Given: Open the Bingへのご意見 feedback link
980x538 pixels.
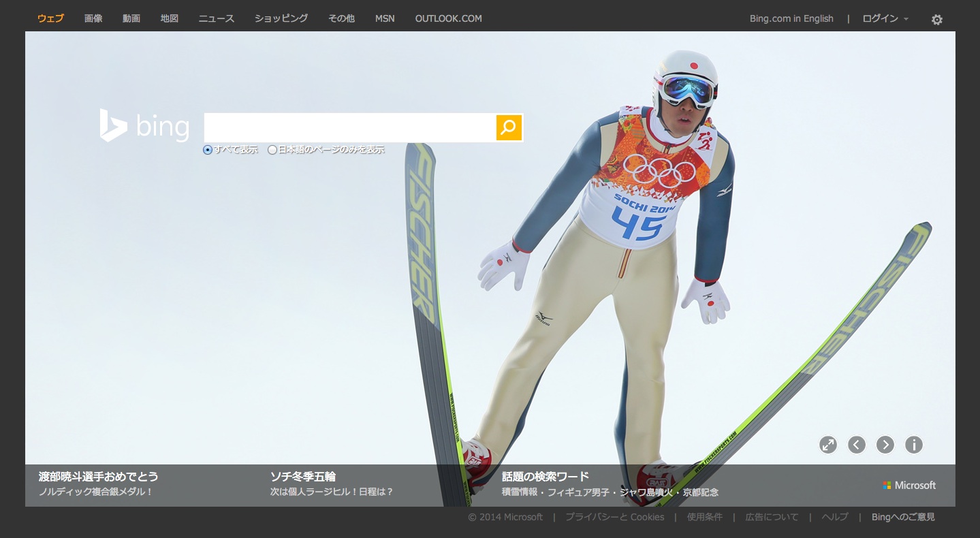Looking at the screenshot, I should (x=903, y=517).
